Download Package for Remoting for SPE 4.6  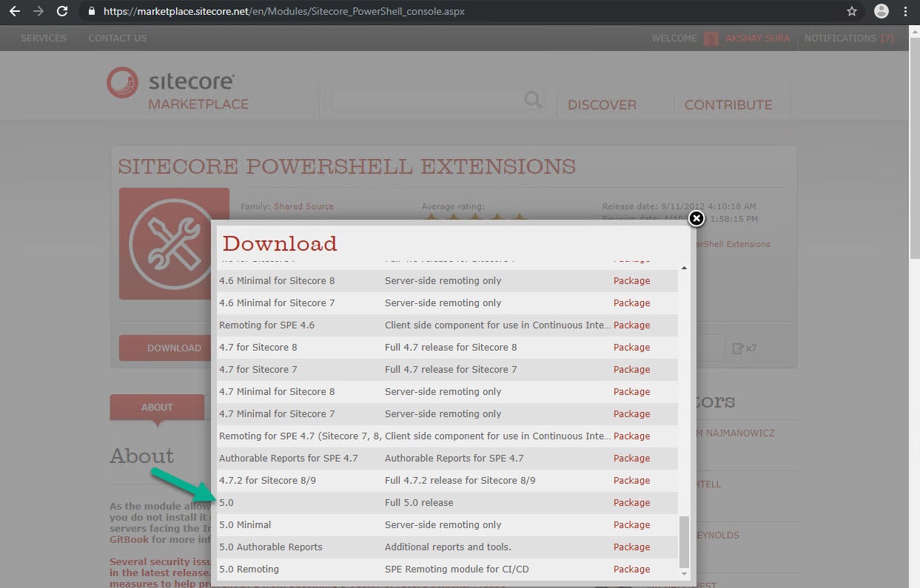631,325
